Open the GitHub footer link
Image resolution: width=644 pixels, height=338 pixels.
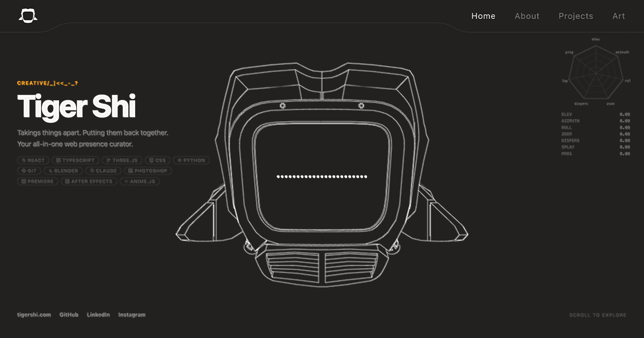[69, 315]
